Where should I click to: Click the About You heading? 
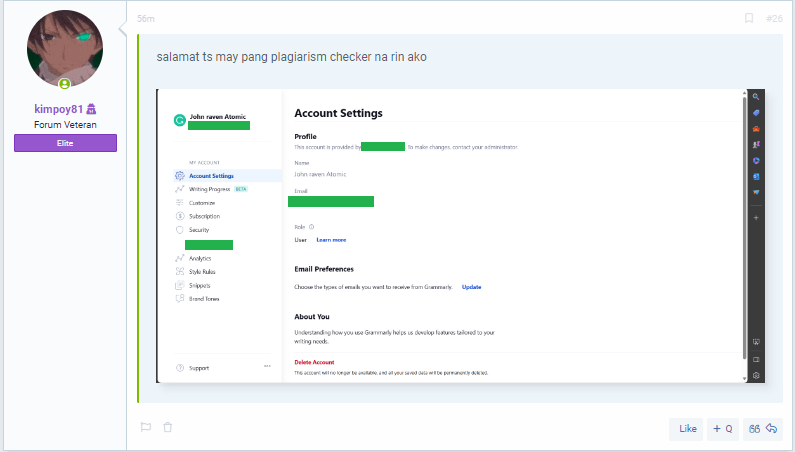(x=312, y=317)
